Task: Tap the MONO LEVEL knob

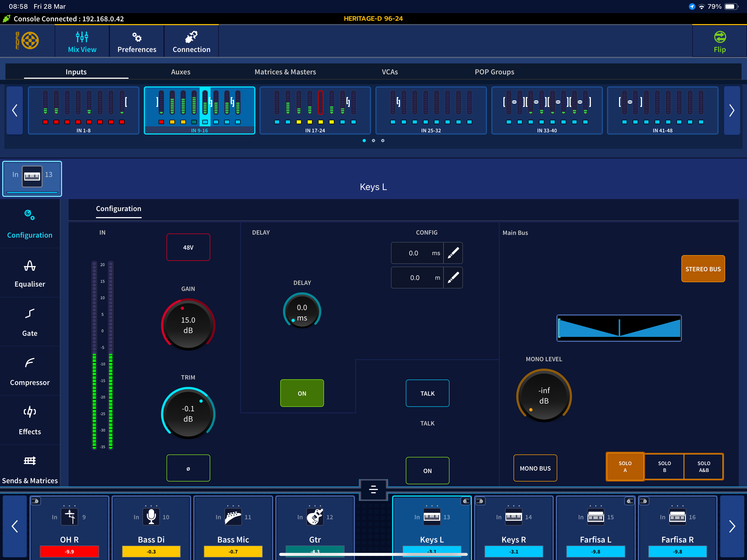Action: [544, 395]
